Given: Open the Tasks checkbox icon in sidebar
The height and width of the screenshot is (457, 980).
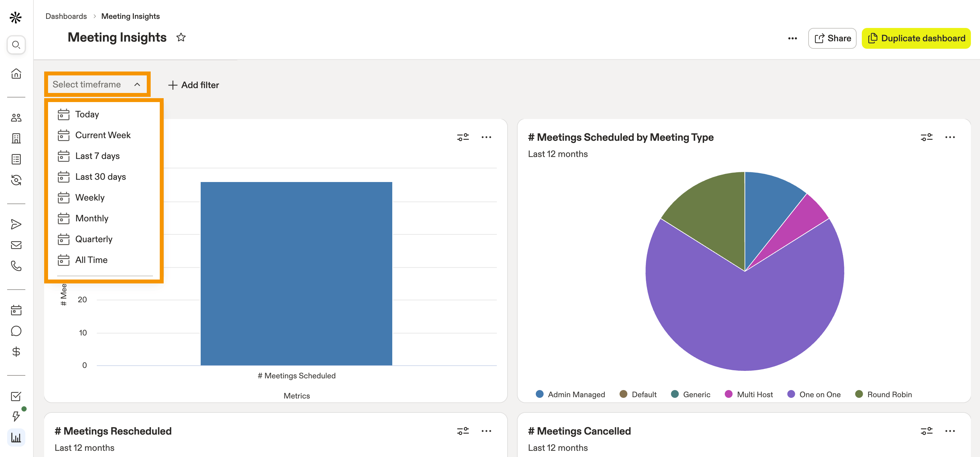Looking at the screenshot, I should pos(16,397).
